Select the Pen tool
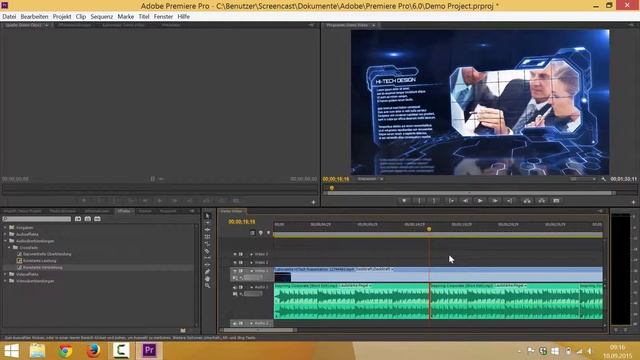Image resolution: width=640 pixels, height=360 pixels. (207, 272)
